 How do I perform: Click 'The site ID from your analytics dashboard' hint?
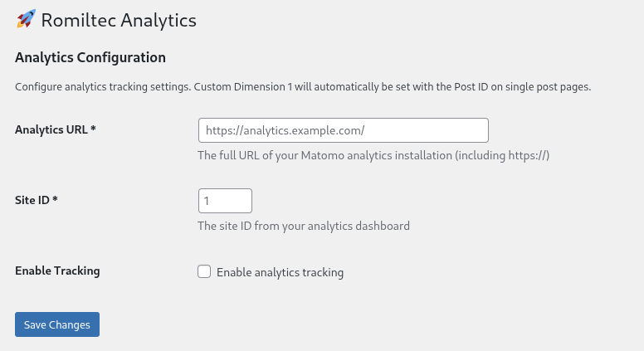tap(304, 227)
